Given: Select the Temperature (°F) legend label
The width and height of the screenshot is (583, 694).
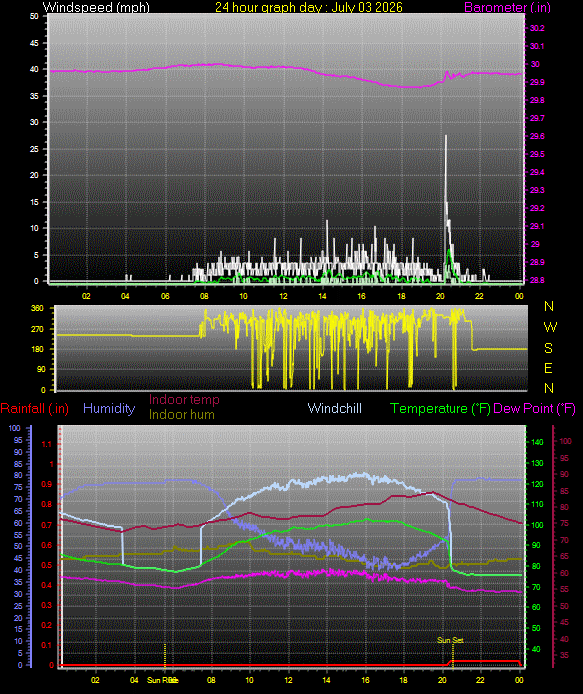Looking at the screenshot, I should click(x=440, y=409).
